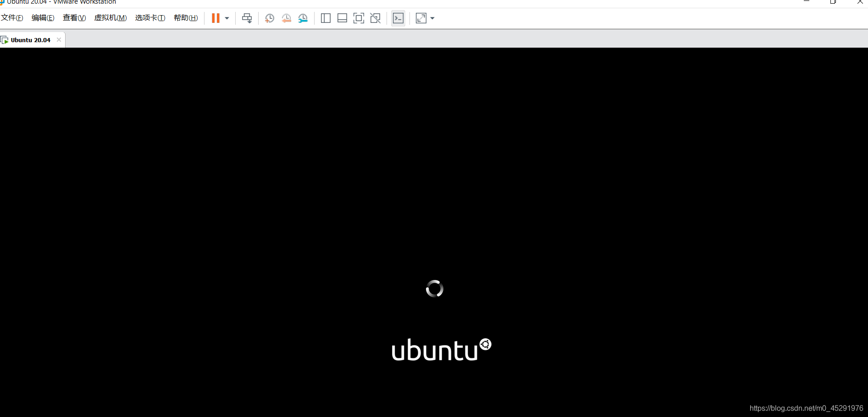868x417 pixels.
Task: Click the stretch guest display icon
Action: tap(421, 18)
